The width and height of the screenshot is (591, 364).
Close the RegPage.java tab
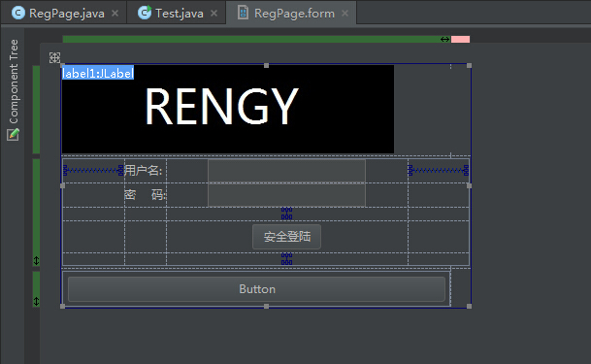(115, 14)
